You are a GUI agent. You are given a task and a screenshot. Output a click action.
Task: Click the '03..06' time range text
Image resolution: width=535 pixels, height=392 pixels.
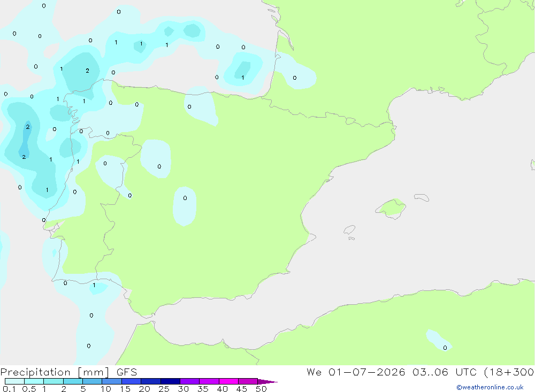coord(430,372)
